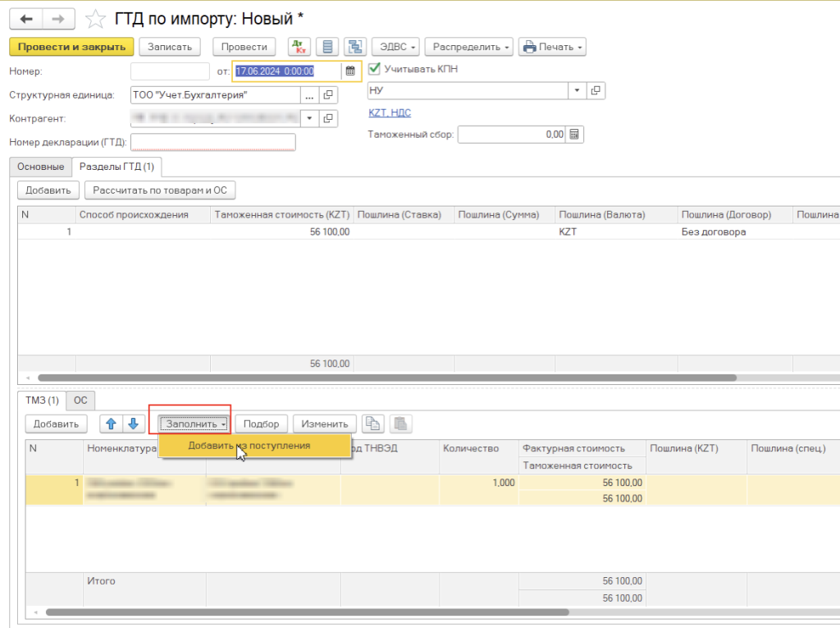Click the copy rows icon in ТМЗ toolbar
The image size is (840, 628).
(373, 424)
